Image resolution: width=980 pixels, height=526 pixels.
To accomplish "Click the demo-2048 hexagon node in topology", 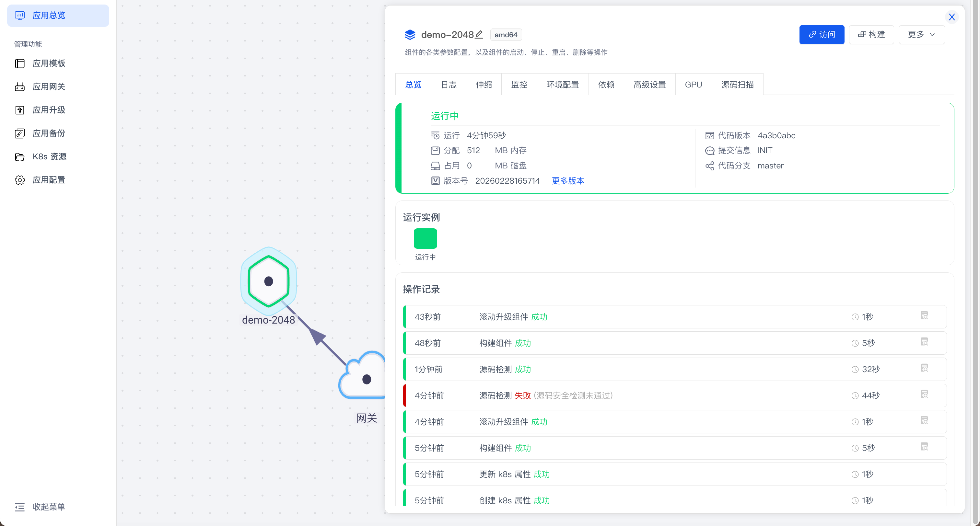I will (269, 281).
